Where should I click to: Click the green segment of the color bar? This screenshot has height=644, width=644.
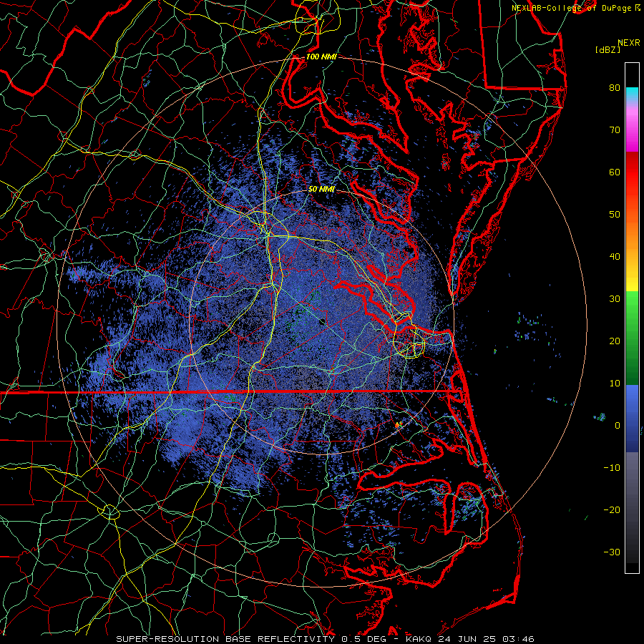click(632, 338)
